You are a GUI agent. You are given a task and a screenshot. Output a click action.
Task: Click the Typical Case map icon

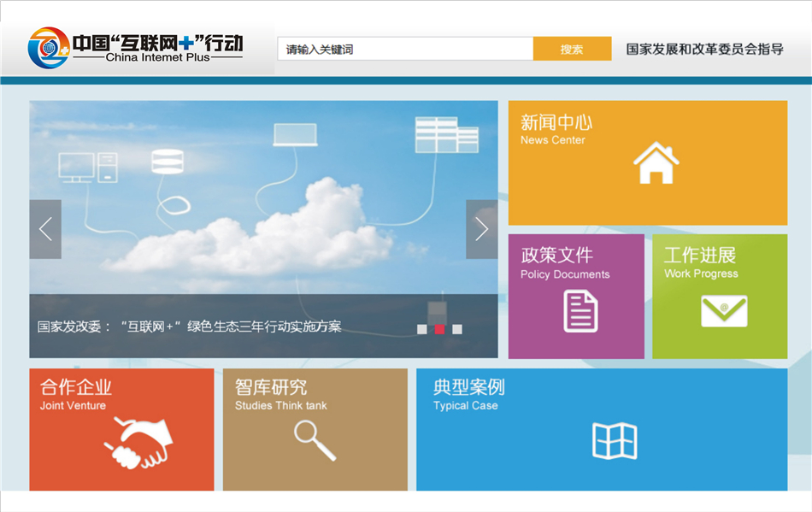coord(615,441)
